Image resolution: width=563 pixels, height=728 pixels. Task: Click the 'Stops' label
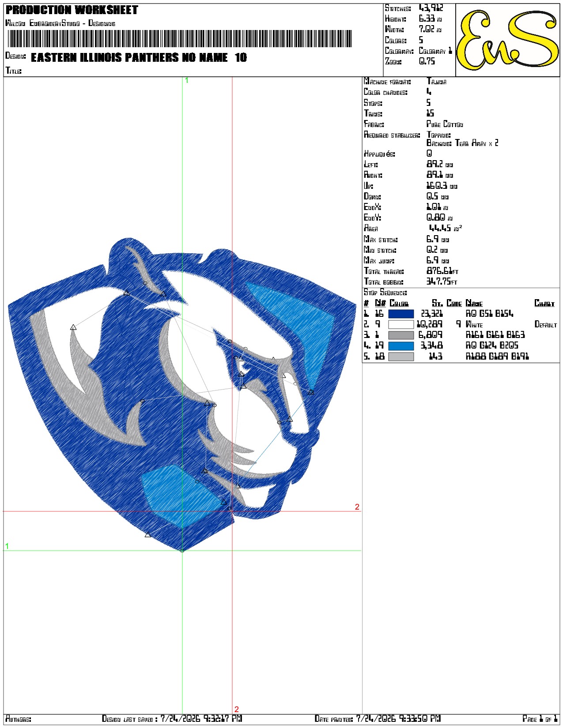(x=373, y=103)
